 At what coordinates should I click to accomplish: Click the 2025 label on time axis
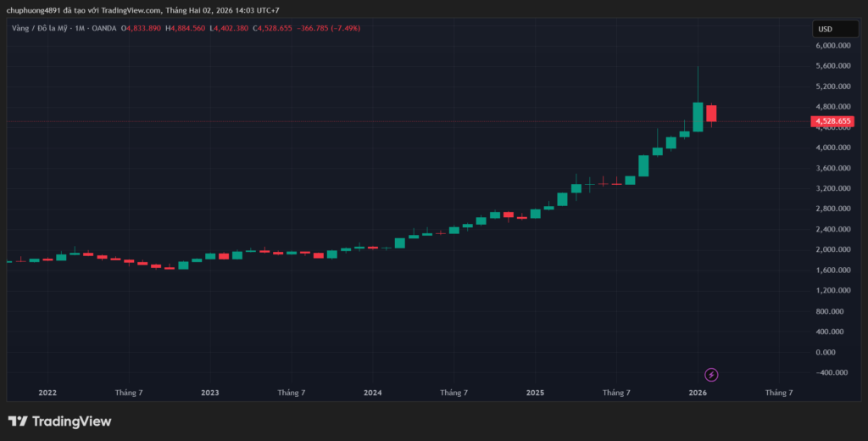pos(535,393)
